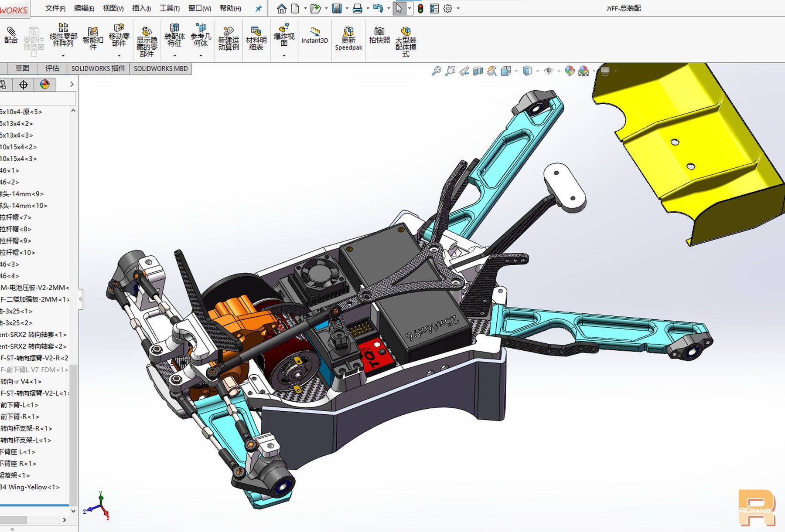Switch to the 评估 tab
The image size is (785, 532).
click(x=52, y=68)
